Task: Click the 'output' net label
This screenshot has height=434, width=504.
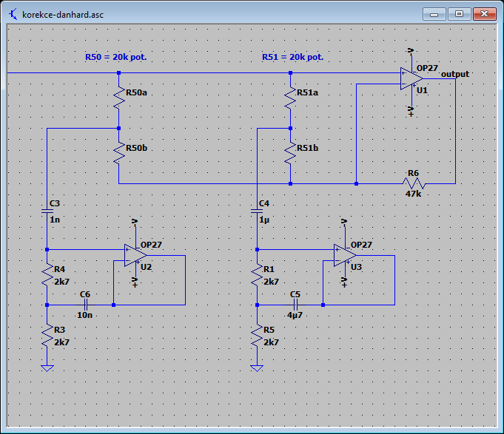Action: (x=455, y=74)
